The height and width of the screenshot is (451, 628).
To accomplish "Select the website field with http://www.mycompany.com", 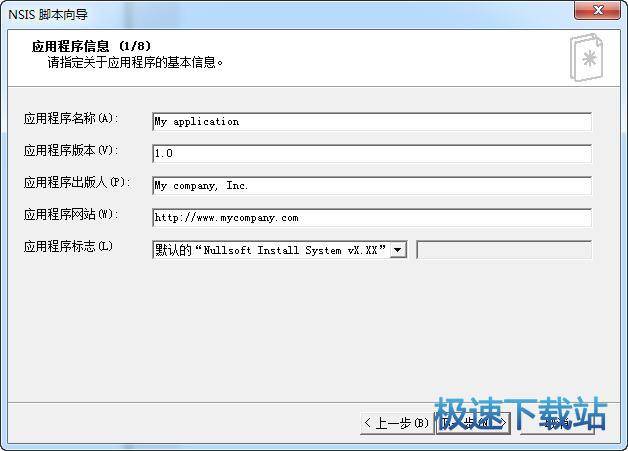I will pos(372,217).
